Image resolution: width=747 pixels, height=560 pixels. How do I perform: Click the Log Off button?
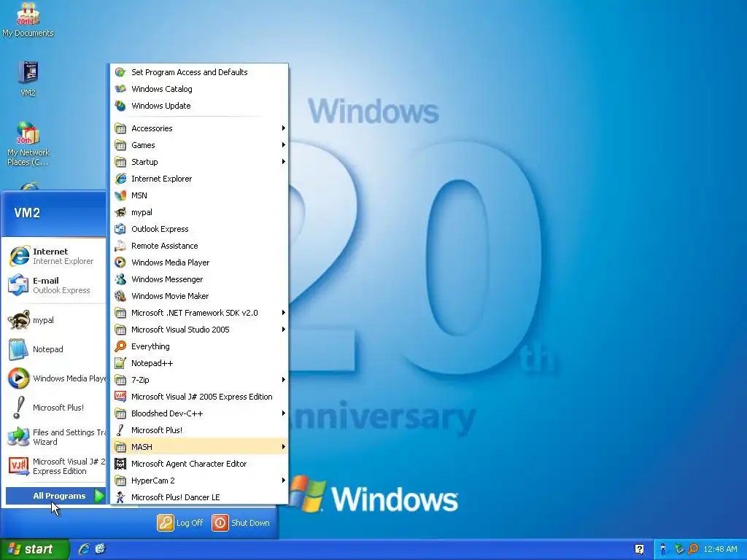click(x=180, y=523)
